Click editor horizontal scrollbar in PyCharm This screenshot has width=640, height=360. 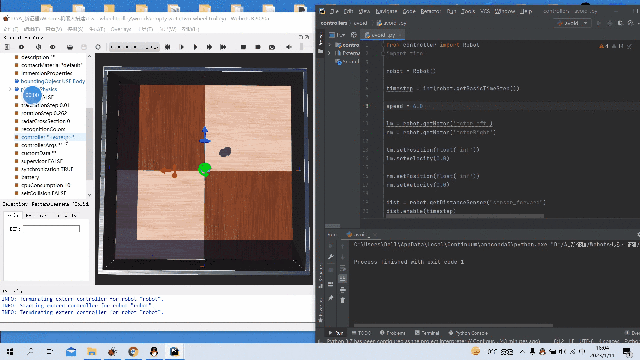point(464,216)
